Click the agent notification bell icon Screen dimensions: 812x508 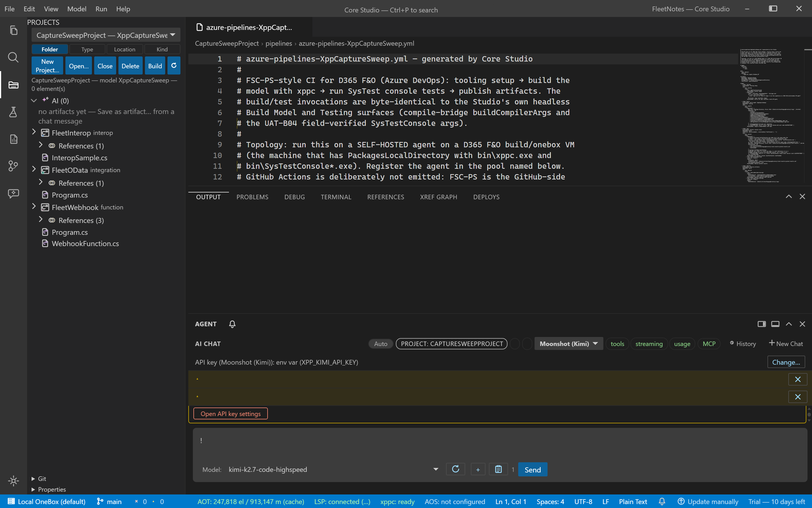coord(232,324)
